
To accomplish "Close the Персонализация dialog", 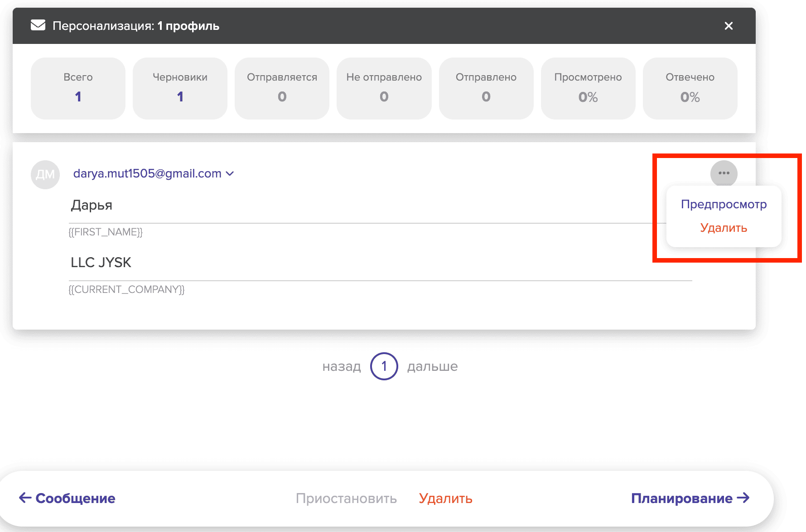I will [729, 26].
